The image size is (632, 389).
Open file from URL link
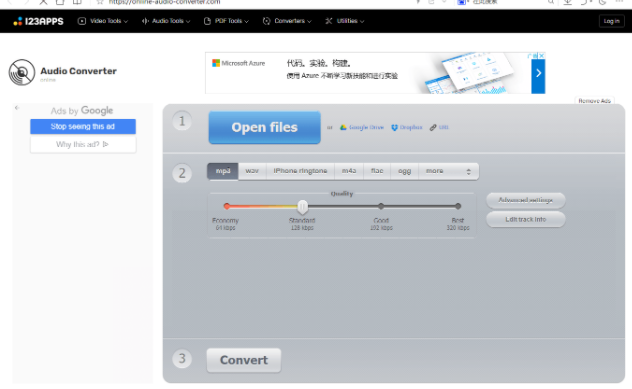(x=439, y=127)
